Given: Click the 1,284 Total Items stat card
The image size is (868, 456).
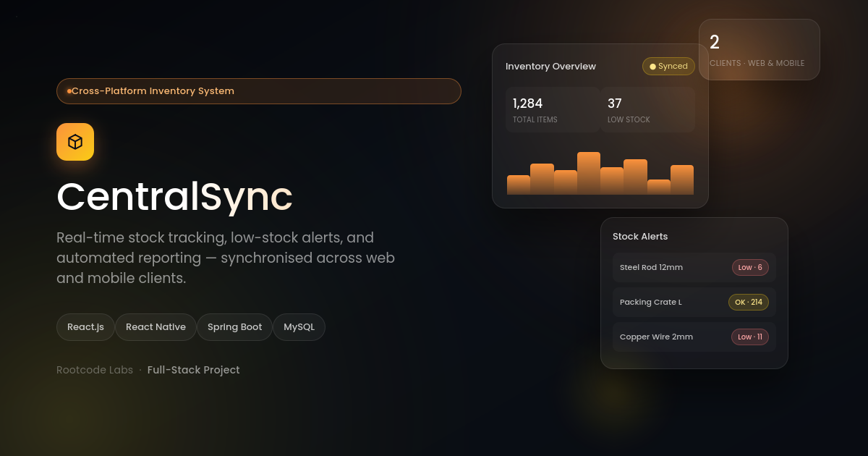Looking at the screenshot, I should pyautogui.click(x=553, y=110).
